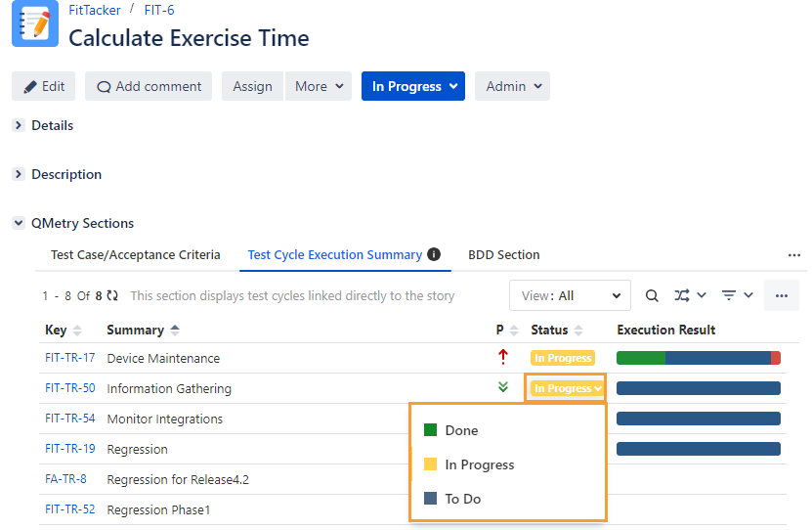Open the filter icon menu
Screen dimensions: 812x530
click(x=737, y=295)
